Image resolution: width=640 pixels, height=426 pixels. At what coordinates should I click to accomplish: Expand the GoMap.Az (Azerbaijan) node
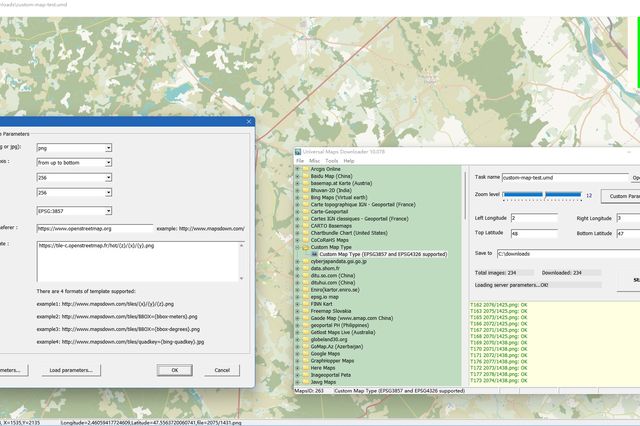(x=298, y=346)
